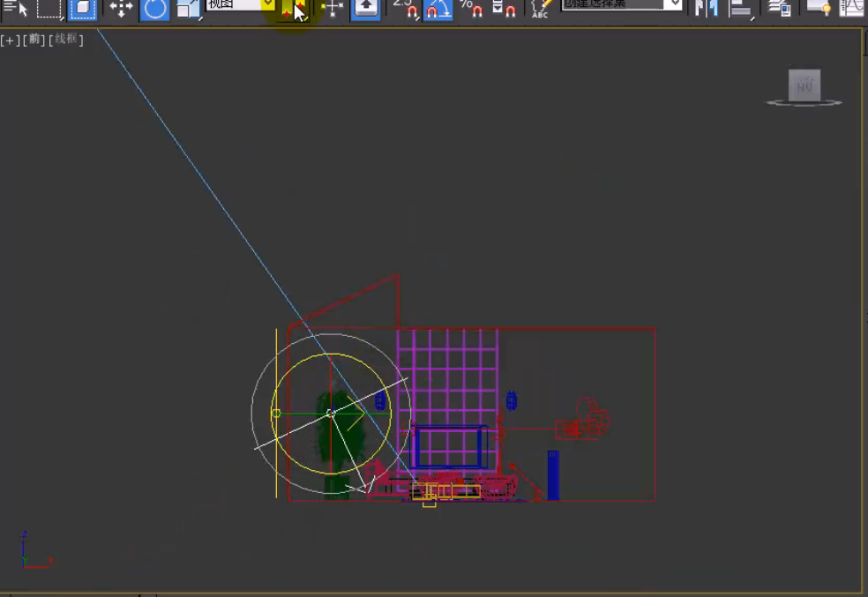Viewport: 868px width, 597px height.
Task: Toggle Window/Crossing selection mode
Action: click(x=82, y=9)
